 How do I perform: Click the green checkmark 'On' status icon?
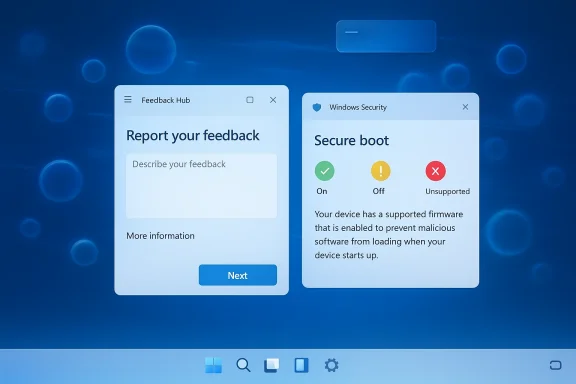coord(324,171)
